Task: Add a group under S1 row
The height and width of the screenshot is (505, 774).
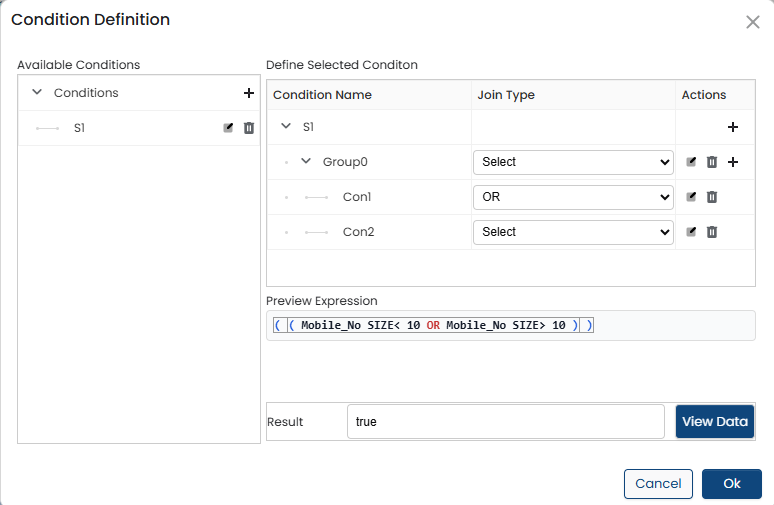Action: point(732,127)
